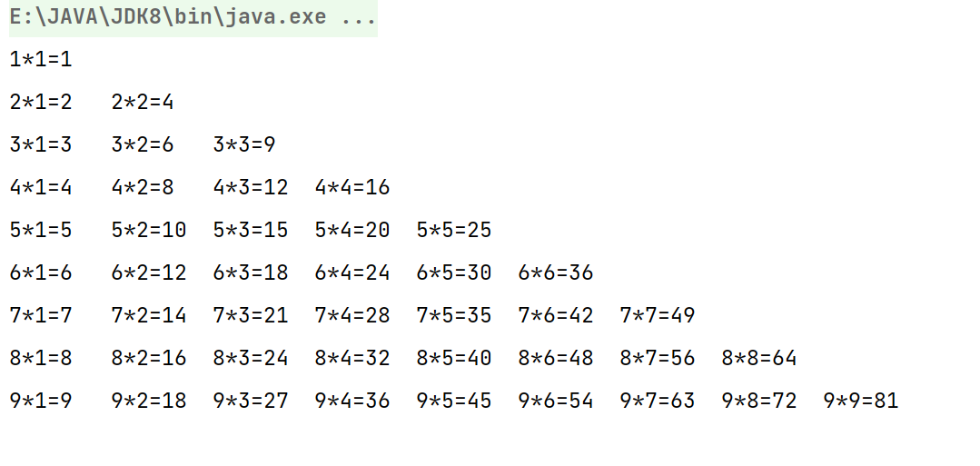This screenshot has height=466, width=980.
Task: Select the 6*6=36 output text
Action: pos(556,273)
